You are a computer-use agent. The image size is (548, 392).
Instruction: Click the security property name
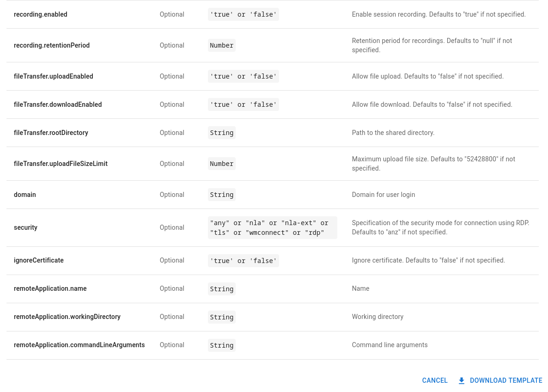[25, 227]
